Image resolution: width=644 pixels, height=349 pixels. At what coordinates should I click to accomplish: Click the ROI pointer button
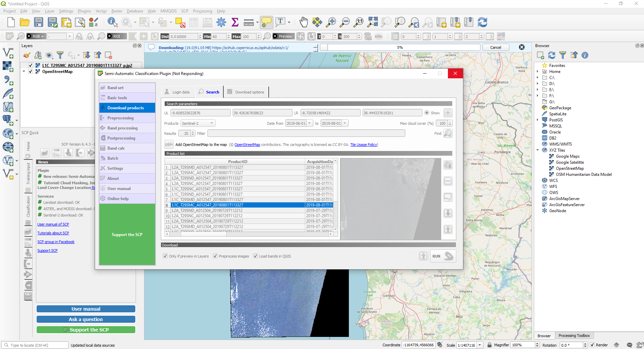point(117,36)
